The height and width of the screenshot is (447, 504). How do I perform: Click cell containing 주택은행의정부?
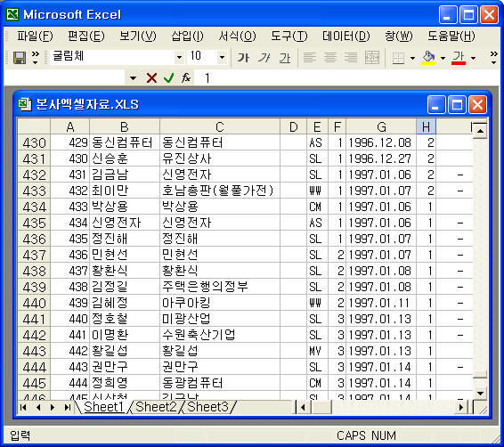tap(220, 287)
